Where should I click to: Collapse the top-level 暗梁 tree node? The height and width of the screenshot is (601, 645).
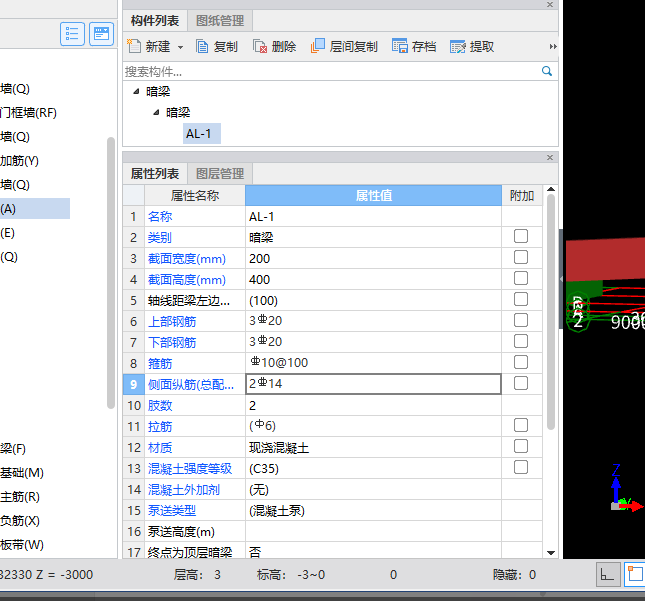[x=136, y=91]
